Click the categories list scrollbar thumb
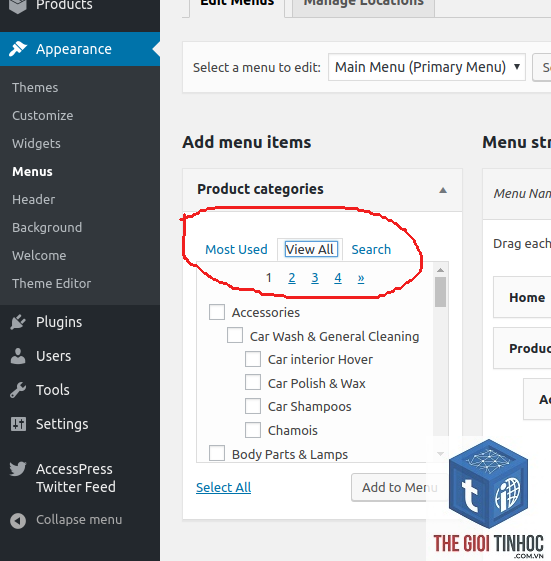 pos(440,292)
